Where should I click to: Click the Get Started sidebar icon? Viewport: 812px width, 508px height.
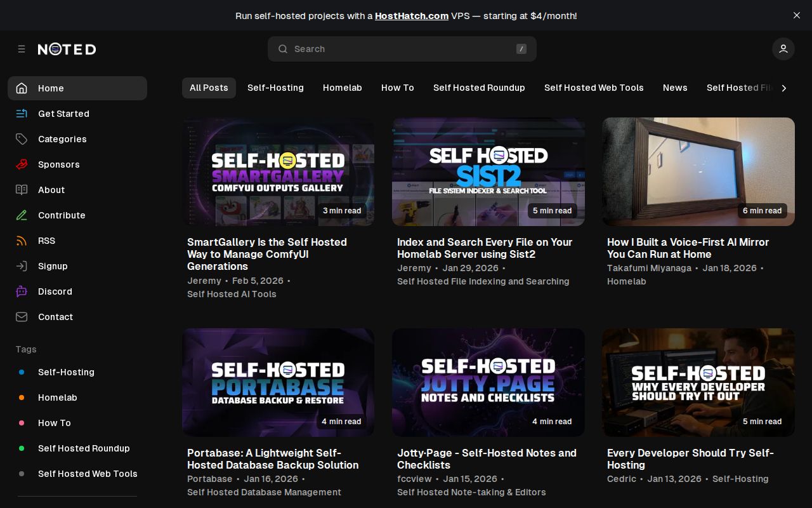pos(22,114)
